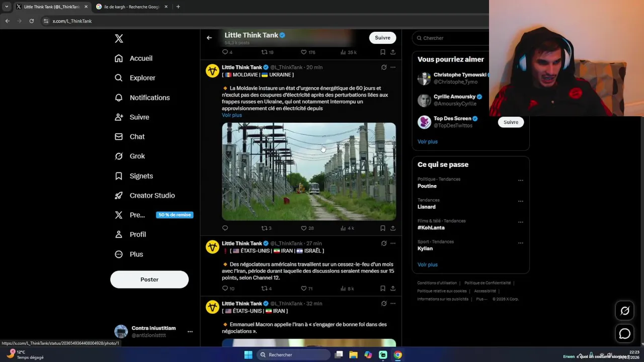The image size is (644, 362).
Task: Open Grok from the sidebar
Action: (130, 156)
